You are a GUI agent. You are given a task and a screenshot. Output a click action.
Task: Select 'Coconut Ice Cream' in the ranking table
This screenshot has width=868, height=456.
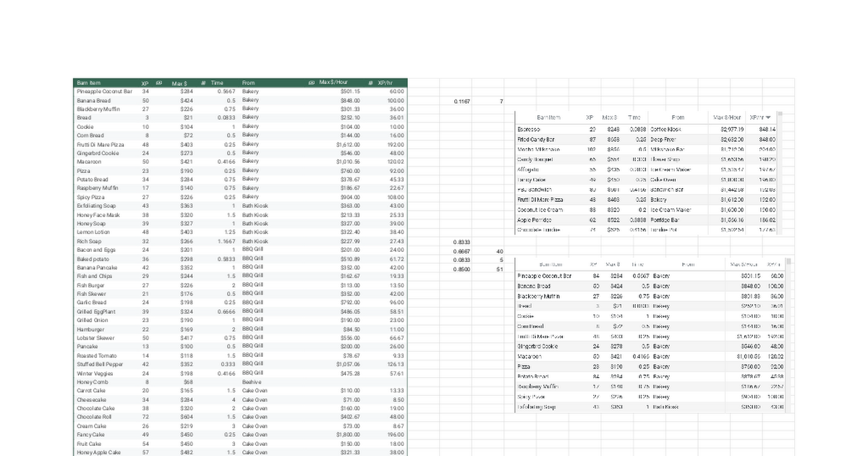tap(540, 208)
